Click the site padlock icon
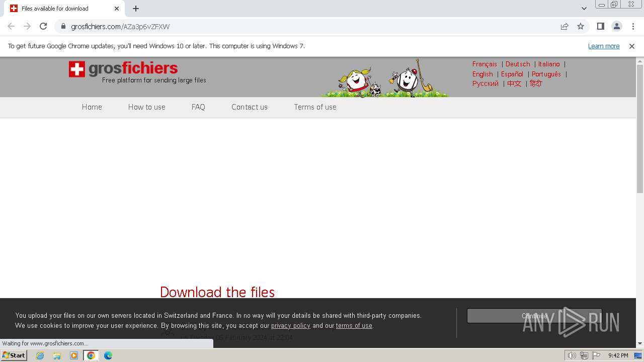 [63, 26]
